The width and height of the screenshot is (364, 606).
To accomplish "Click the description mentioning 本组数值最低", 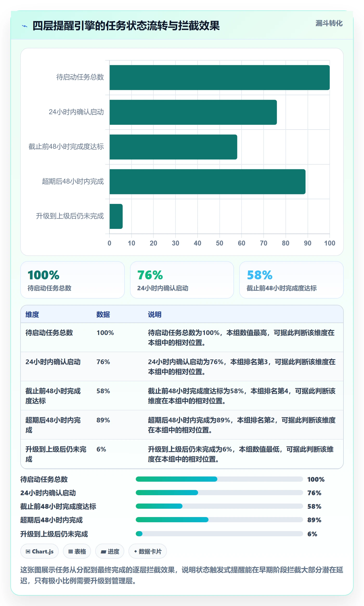I will point(241,454).
